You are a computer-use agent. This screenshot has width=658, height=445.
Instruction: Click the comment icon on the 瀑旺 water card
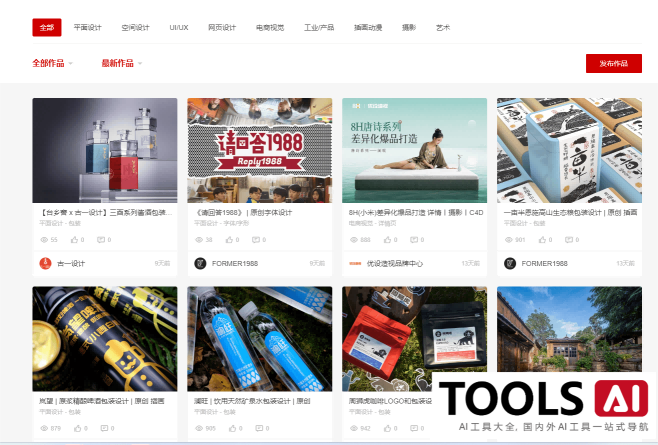(254, 429)
